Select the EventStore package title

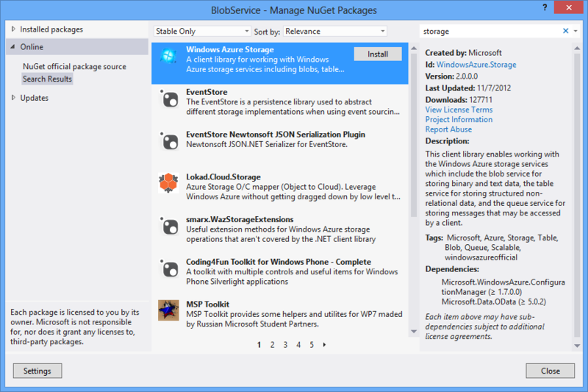click(x=207, y=92)
